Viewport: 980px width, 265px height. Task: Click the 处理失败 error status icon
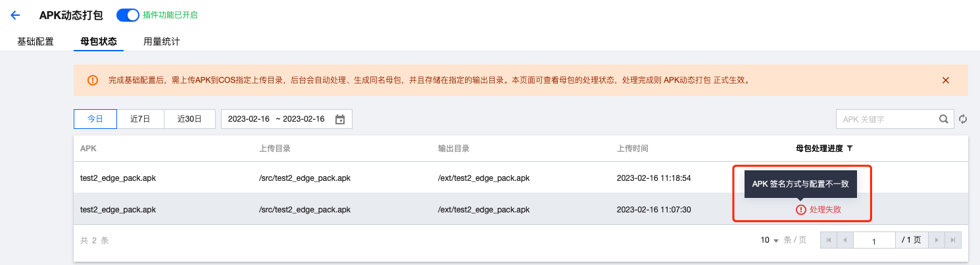[x=800, y=210]
